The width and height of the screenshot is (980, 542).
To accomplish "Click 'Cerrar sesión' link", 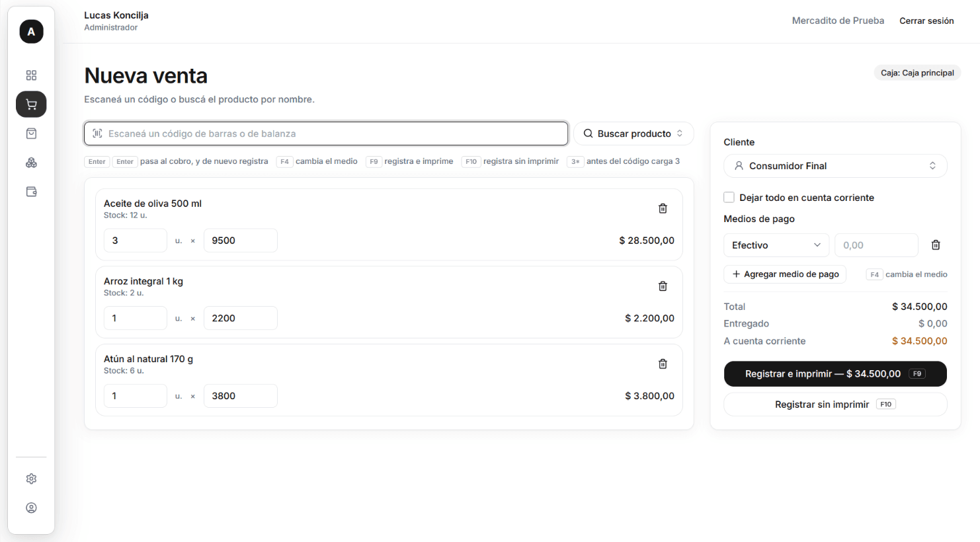I will (926, 21).
